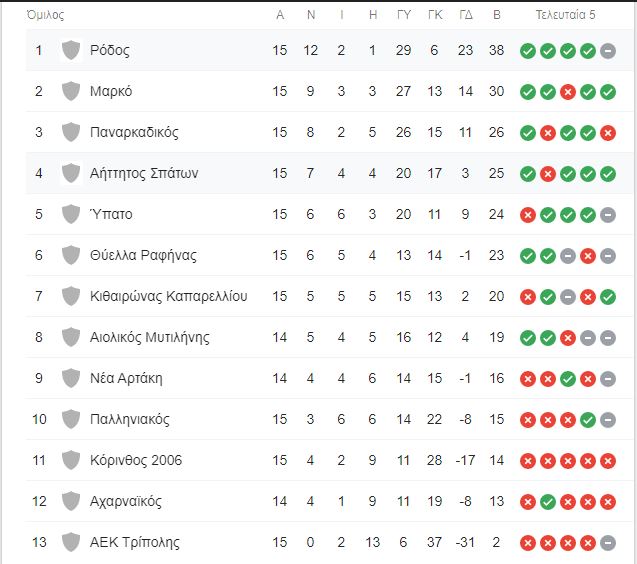
Task: Click Μαρκό's red loss icon in last five
Action: coord(568,92)
